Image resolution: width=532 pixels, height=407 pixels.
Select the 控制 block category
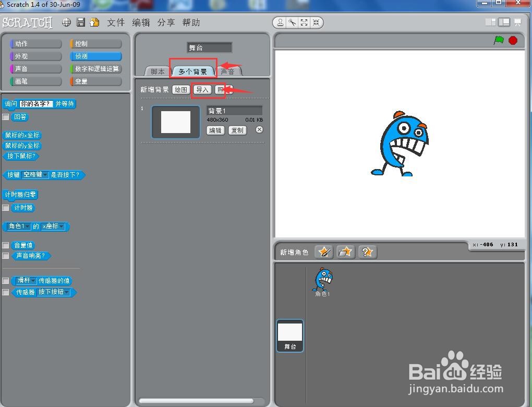pyautogui.click(x=95, y=43)
